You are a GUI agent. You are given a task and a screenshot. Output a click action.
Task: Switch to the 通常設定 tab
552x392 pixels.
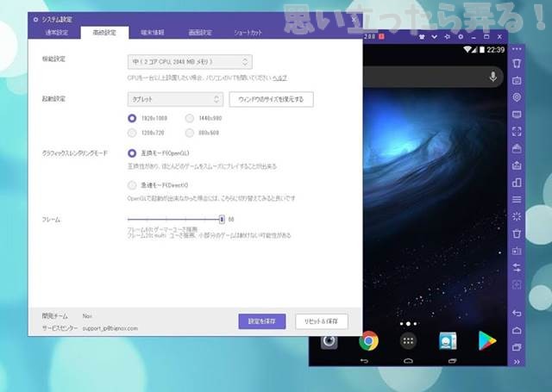[x=56, y=33]
